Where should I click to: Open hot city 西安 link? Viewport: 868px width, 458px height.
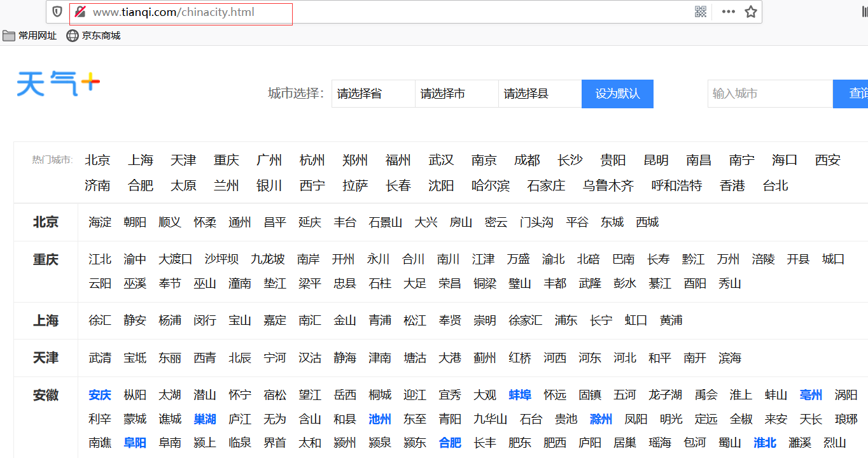(828, 160)
